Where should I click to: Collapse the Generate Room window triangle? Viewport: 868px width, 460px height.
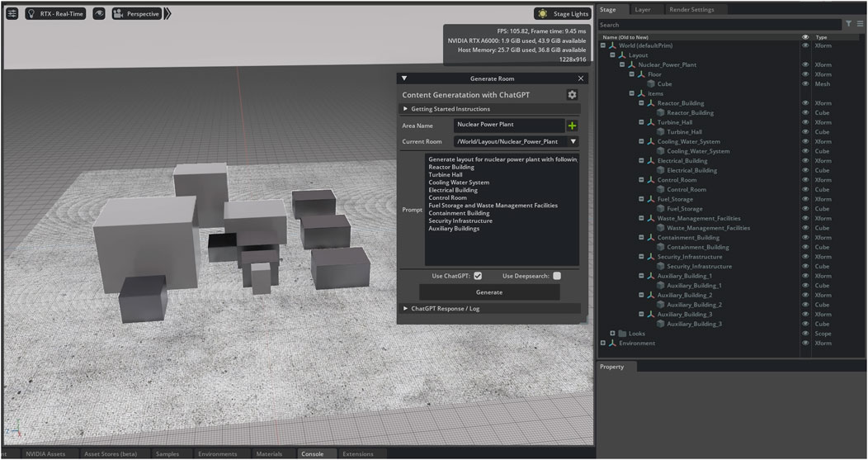point(404,78)
